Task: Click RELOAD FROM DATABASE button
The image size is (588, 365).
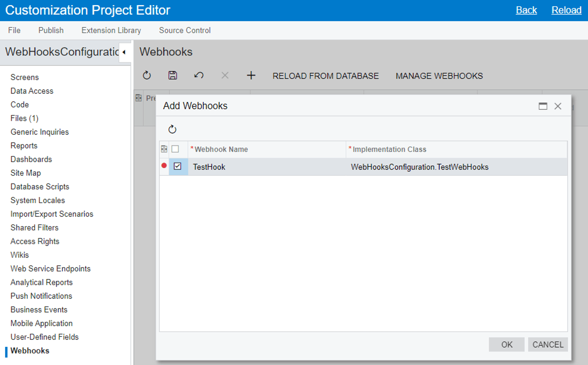Action: point(326,76)
